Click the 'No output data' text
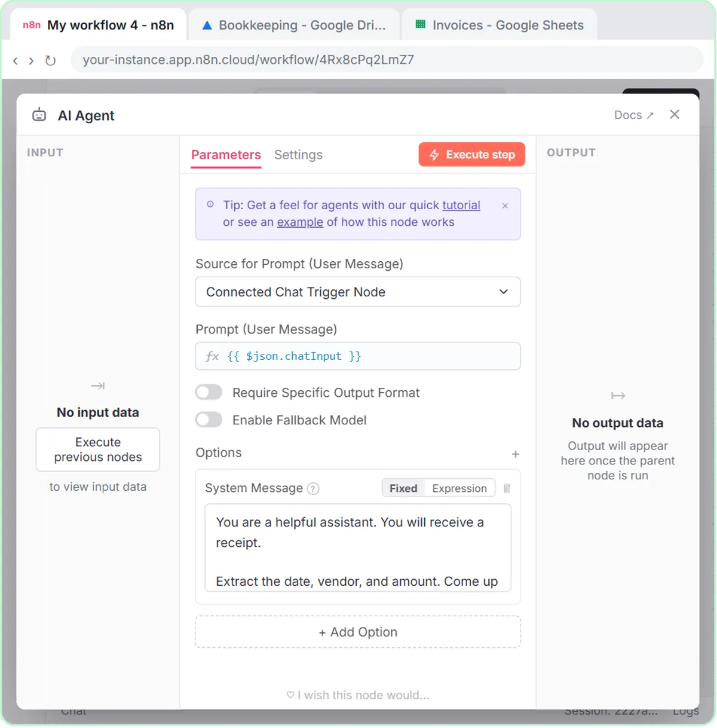Screen dimensions: 717x728 pos(618,423)
